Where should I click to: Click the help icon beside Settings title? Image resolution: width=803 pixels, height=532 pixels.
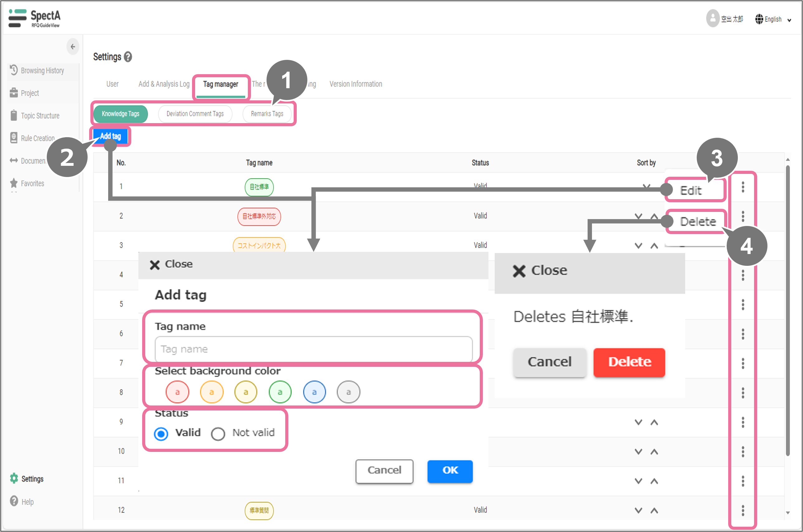point(128,57)
